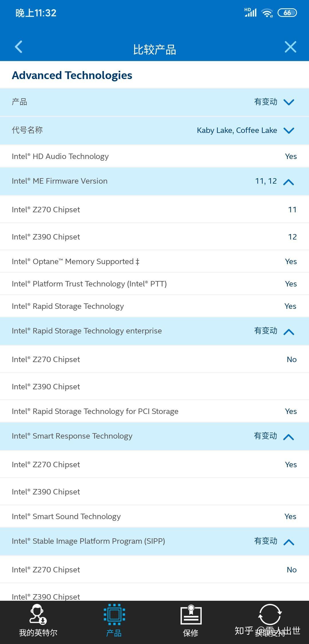The width and height of the screenshot is (309, 644).
Task: Collapse the Intel ME Firmware Version row
Action: coord(289,182)
